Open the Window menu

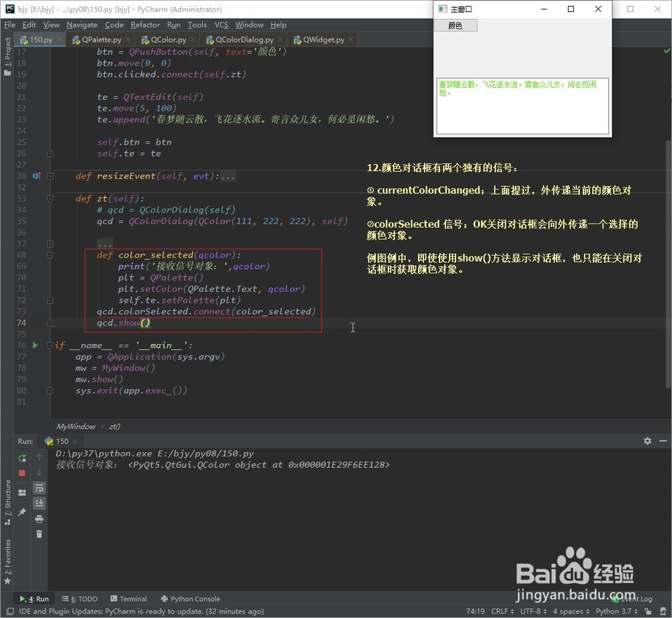click(x=249, y=25)
